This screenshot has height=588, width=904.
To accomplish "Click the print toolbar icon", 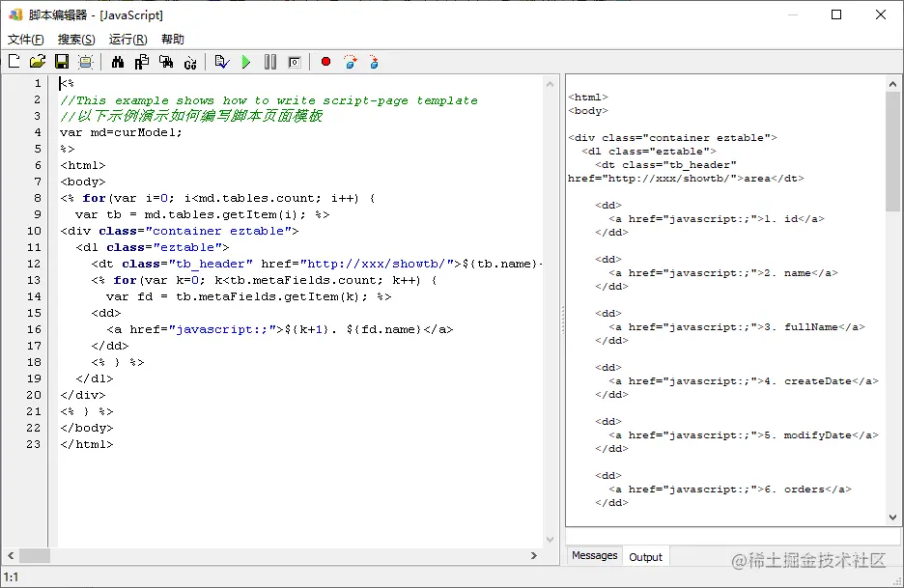I will (x=85, y=62).
